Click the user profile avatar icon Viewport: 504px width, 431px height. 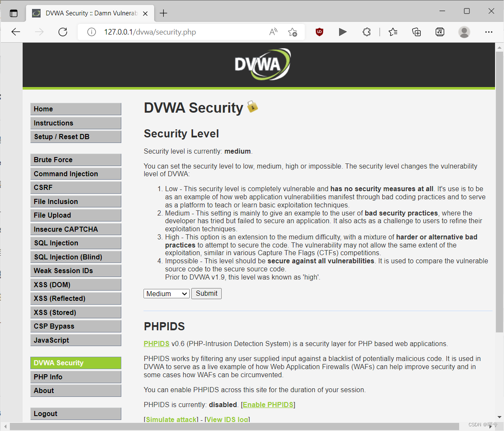464,32
